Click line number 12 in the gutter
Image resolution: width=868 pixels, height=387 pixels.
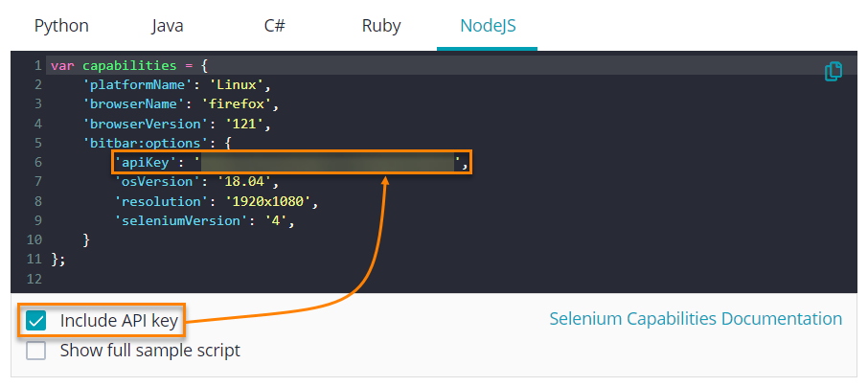click(x=35, y=279)
